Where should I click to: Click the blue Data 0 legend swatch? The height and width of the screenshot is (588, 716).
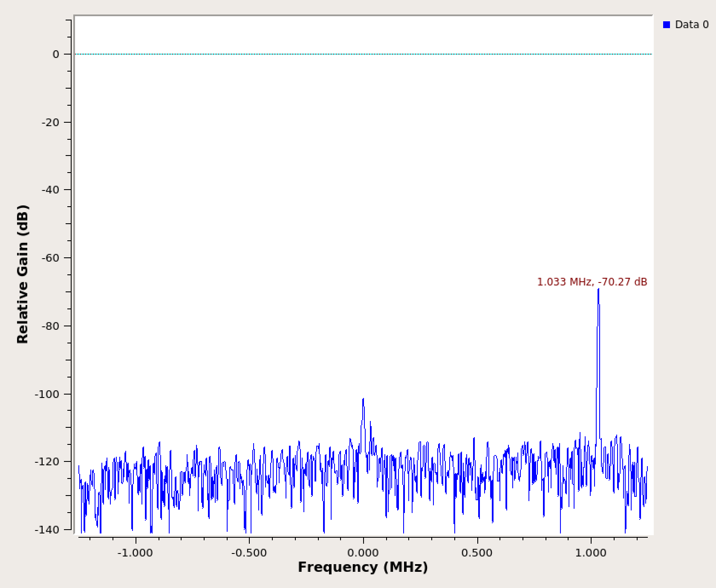click(x=667, y=25)
